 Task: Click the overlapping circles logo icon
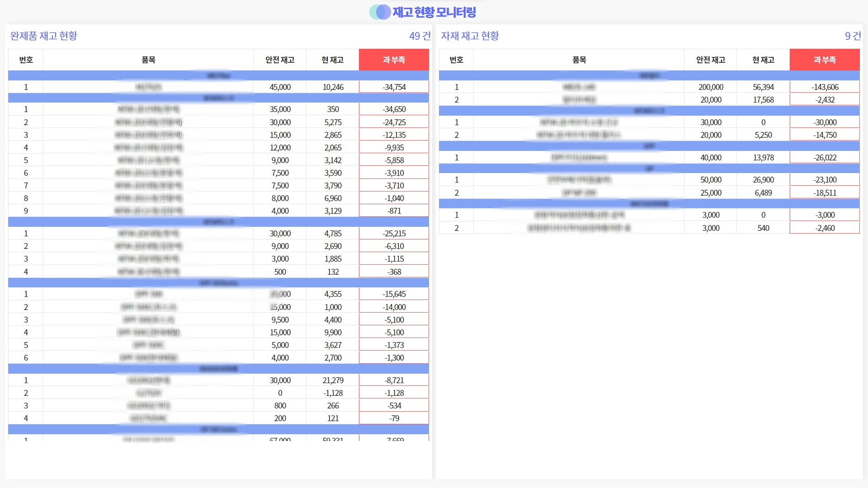coord(380,12)
